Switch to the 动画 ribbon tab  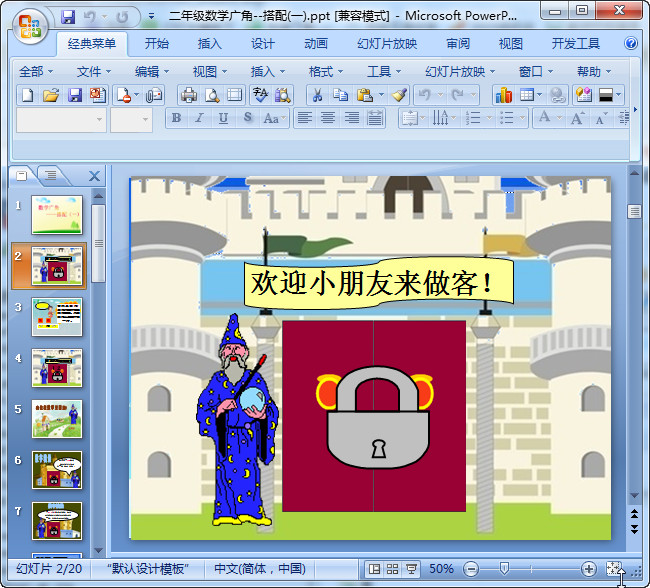pos(315,43)
